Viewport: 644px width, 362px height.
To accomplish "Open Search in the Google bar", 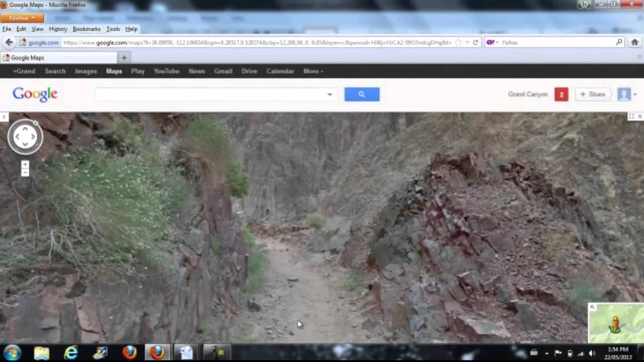I will tap(55, 71).
